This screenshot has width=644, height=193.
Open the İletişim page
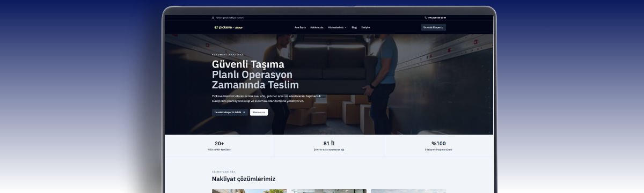pos(365,27)
